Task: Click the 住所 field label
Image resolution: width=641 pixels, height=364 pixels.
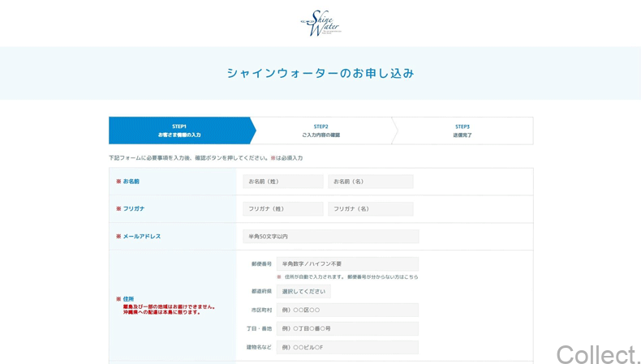Action: 128,299
